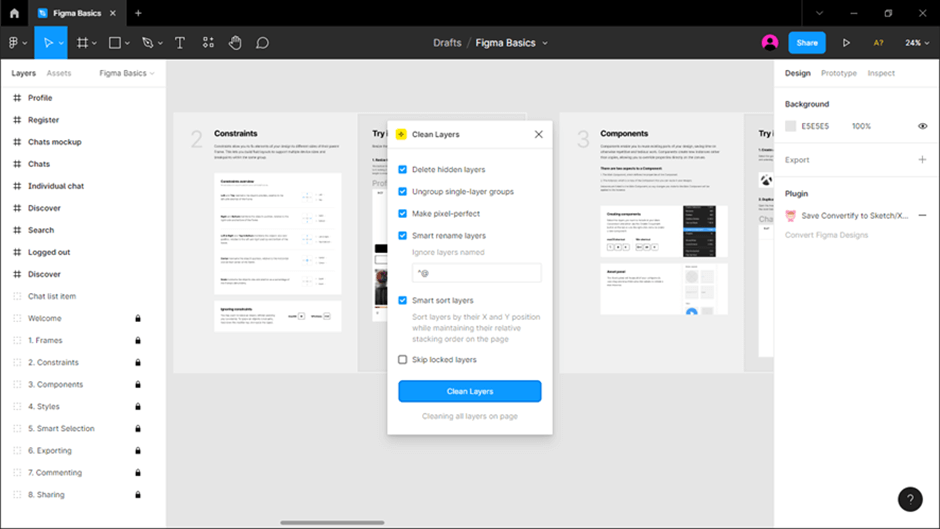Toggle the Make pixel-perfect checkbox

click(x=402, y=214)
